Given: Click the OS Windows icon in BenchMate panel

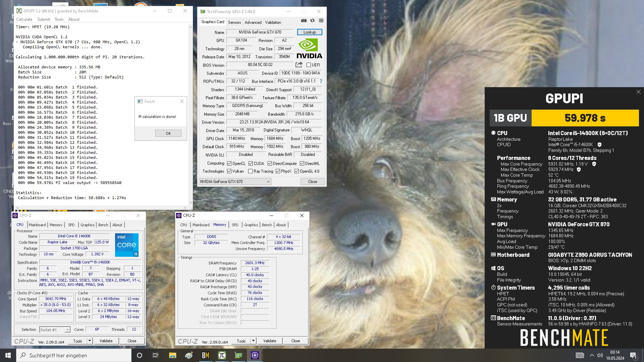Looking at the screenshot, I should click(493, 268).
